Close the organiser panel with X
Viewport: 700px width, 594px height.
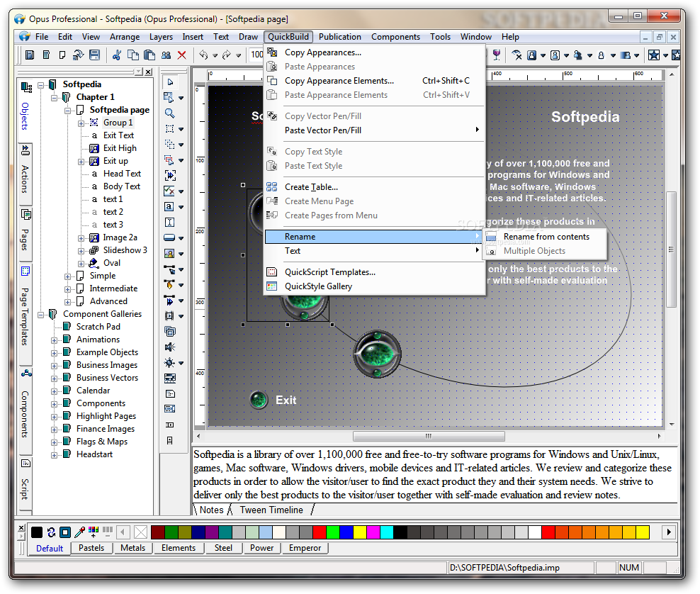click(148, 72)
